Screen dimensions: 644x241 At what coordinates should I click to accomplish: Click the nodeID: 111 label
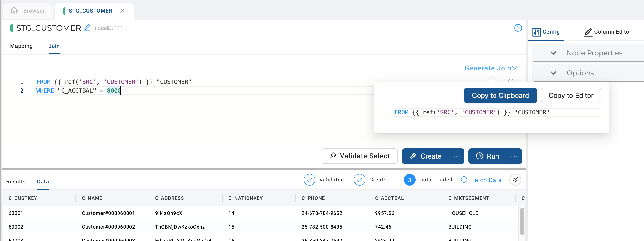(x=109, y=28)
